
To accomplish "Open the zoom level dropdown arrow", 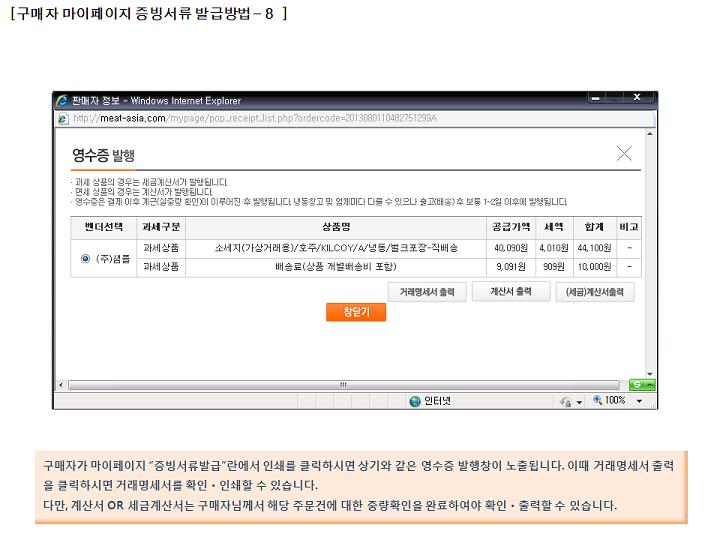I will click(639, 400).
